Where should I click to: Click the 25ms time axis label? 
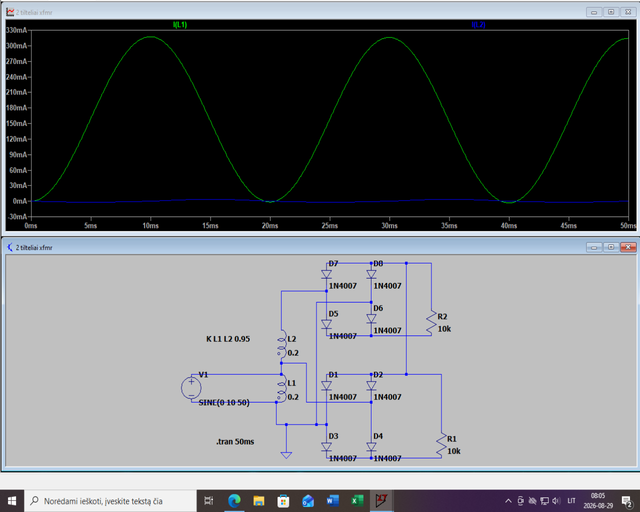coord(329,225)
